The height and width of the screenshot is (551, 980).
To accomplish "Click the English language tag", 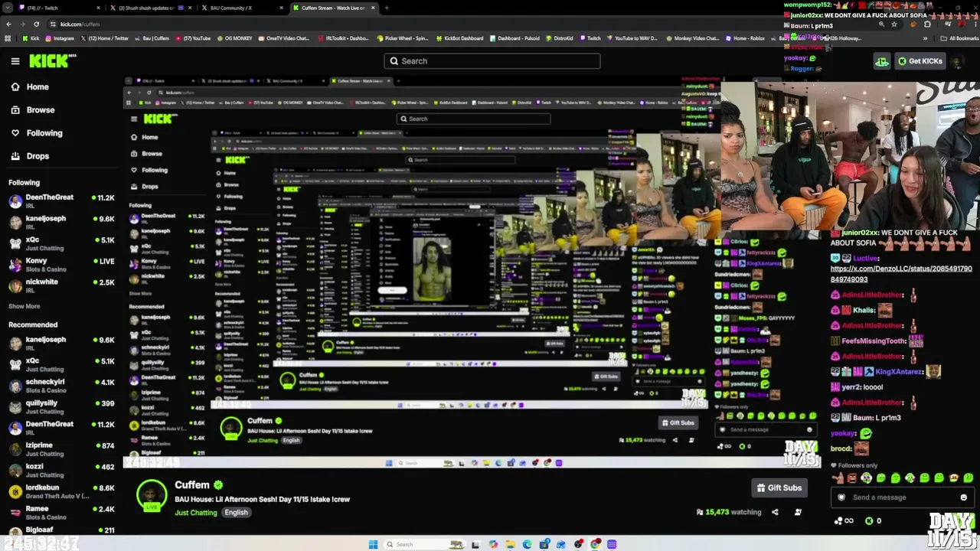I will (236, 513).
